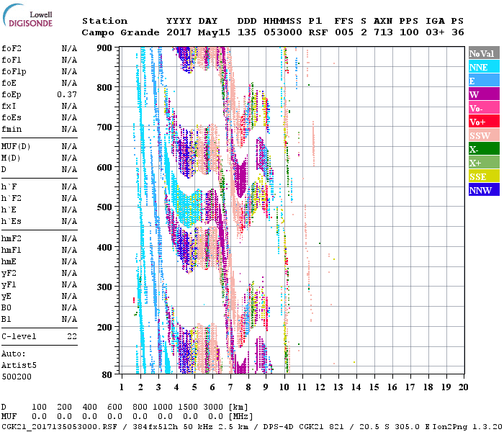Select the hmF2 parameter label

(10, 238)
